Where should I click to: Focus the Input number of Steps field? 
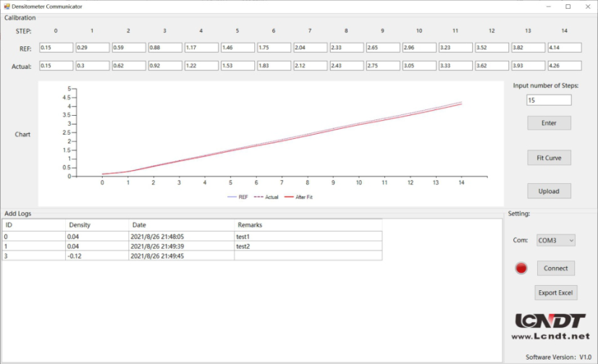(549, 101)
